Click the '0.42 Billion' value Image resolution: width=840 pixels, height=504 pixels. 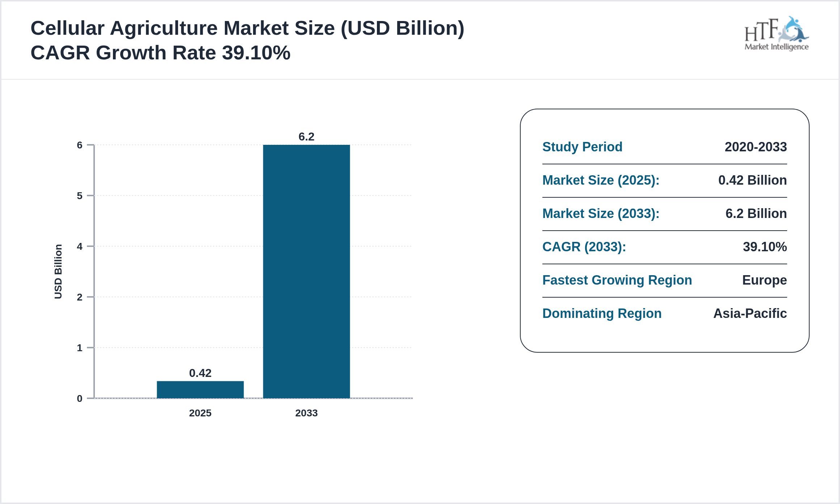pyautogui.click(x=752, y=180)
